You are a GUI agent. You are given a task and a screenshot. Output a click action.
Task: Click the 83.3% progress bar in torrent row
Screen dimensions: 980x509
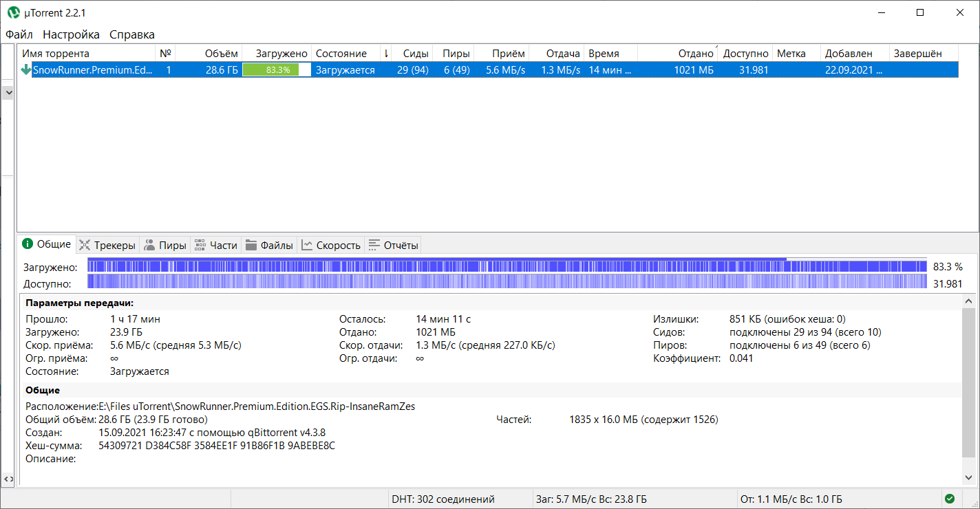coord(277,69)
